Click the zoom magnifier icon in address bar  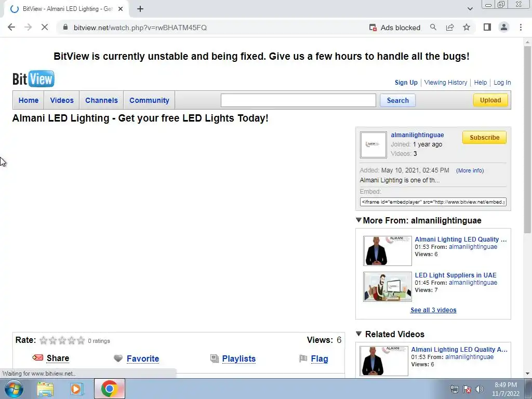click(x=433, y=28)
